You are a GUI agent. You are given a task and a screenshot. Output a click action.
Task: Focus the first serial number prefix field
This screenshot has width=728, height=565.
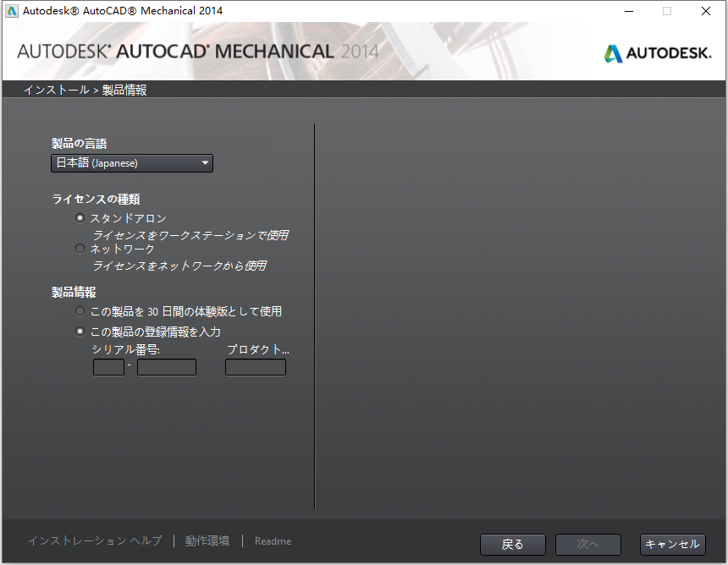pyautogui.click(x=108, y=367)
